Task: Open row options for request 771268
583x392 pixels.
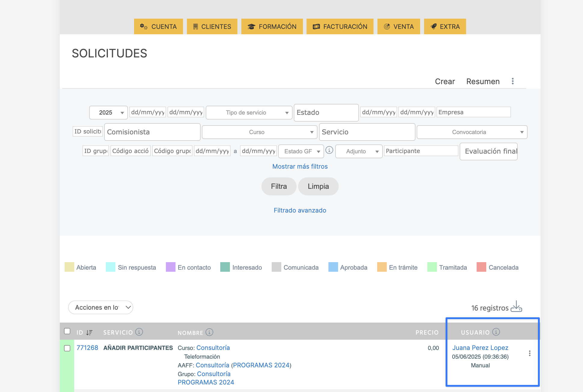Action: pos(530,353)
